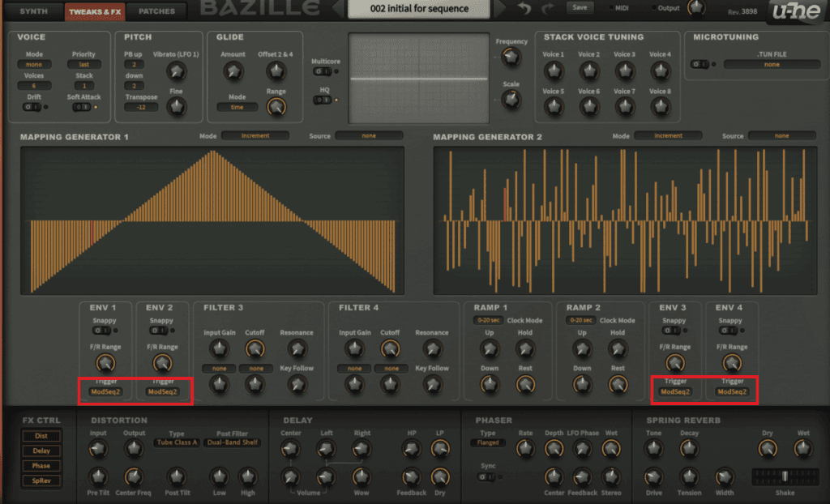Viewport: 830px width, 504px height.
Task: Toggle the Microtuning on/off switch
Action: click(700, 64)
